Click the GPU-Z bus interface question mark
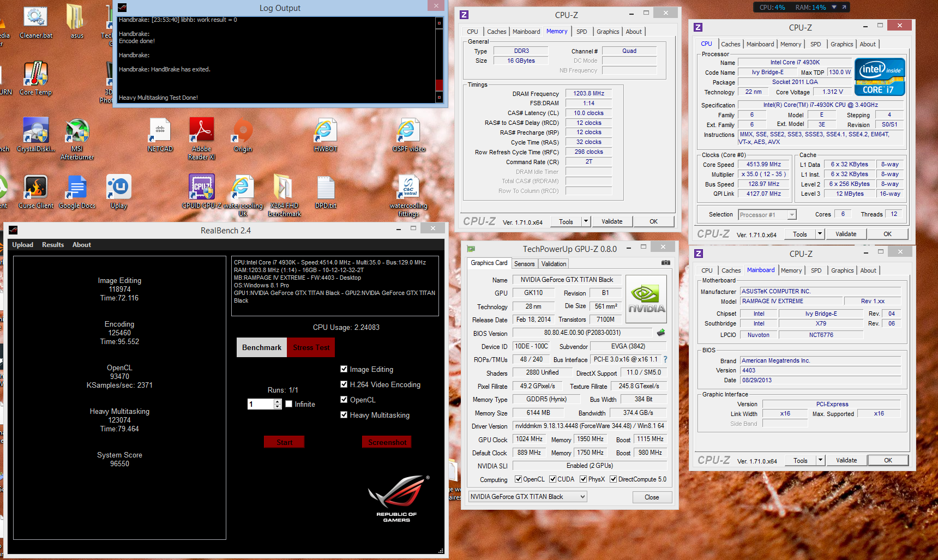Viewport: 938px width, 560px height. [665, 359]
